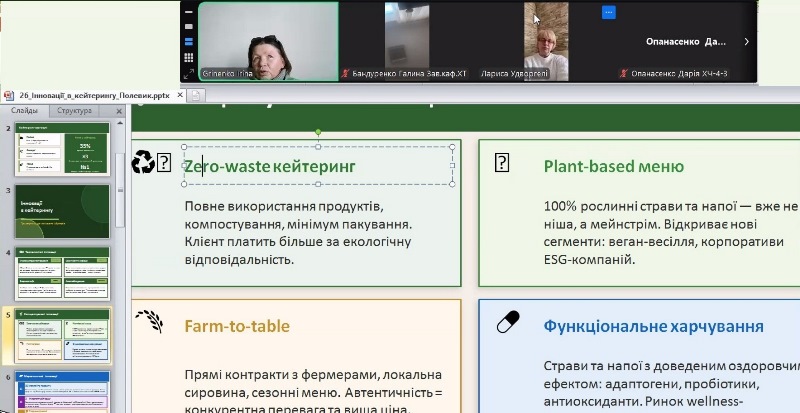Click Grinenko Irina's video tile
This screenshot has width=800, height=413.
click(268, 41)
